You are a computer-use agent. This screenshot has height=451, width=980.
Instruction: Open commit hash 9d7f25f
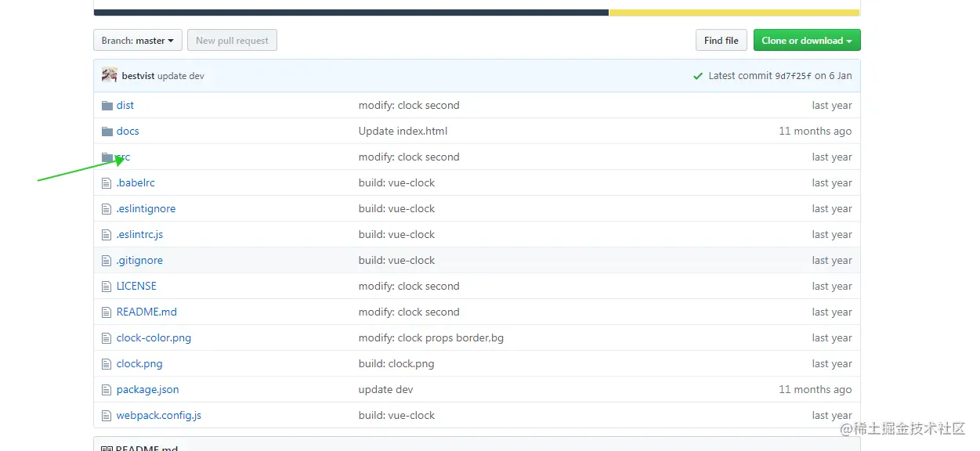coord(793,76)
